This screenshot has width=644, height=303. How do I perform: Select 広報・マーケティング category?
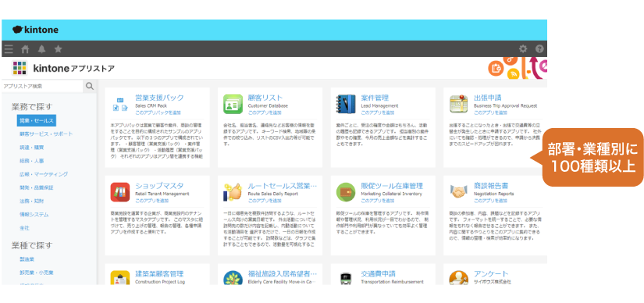(44, 174)
